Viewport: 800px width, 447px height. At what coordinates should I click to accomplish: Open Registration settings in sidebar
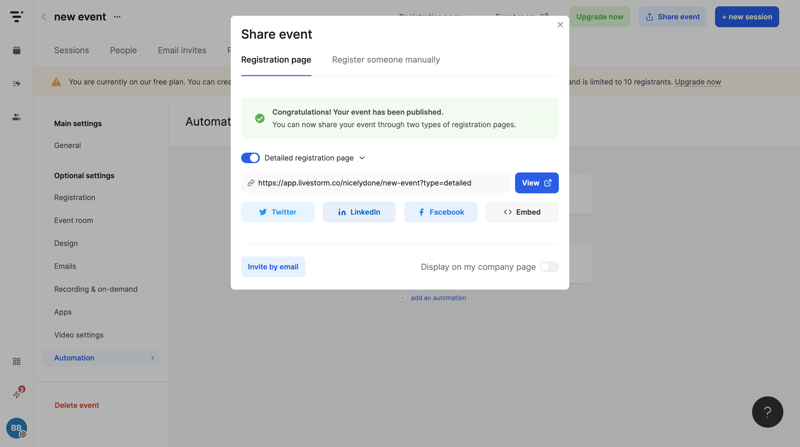[x=74, y=197]
